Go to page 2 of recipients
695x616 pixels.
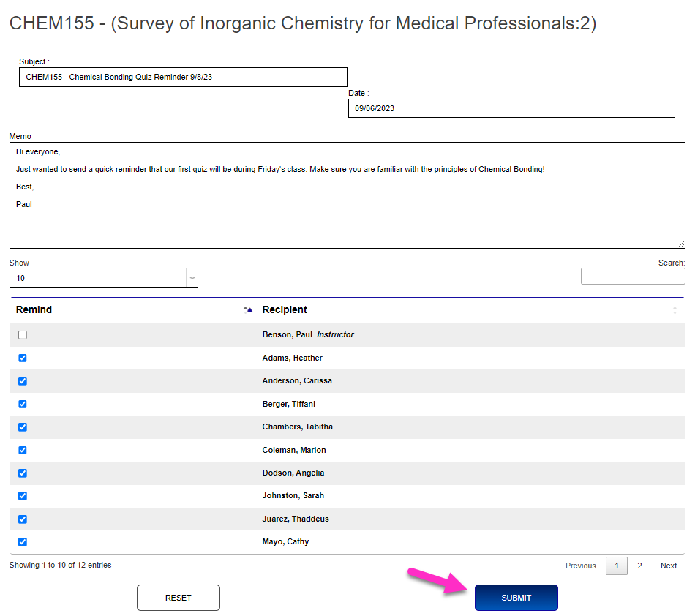click(639, 566)
